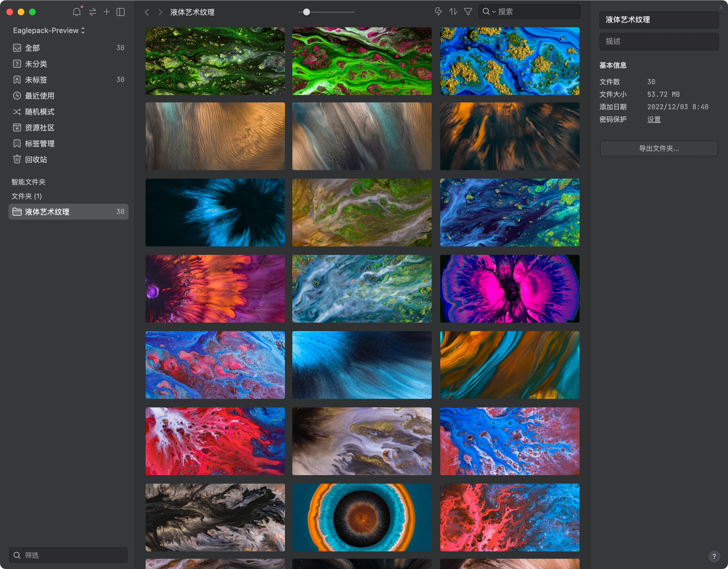Click the 全部 inbox icon
Image resolution: width=728 pixels, height=569 pixels.
17,48
